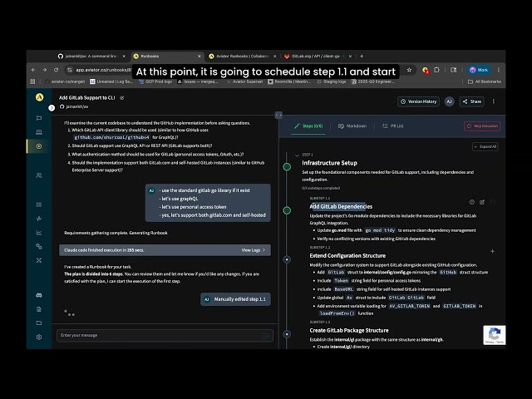Collapse Step 1 using its chevron
Image resolution: width=532 pixels, height=399 pixels.
point(297,155)
